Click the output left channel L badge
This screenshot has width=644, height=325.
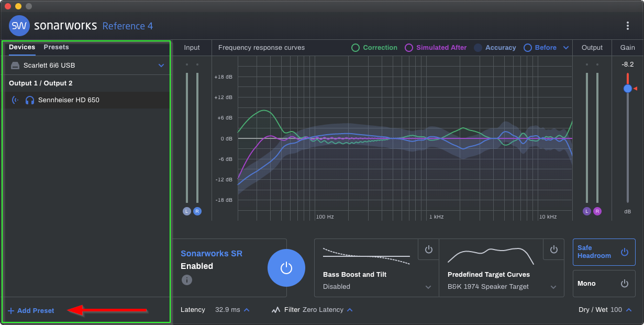point(587,211)
